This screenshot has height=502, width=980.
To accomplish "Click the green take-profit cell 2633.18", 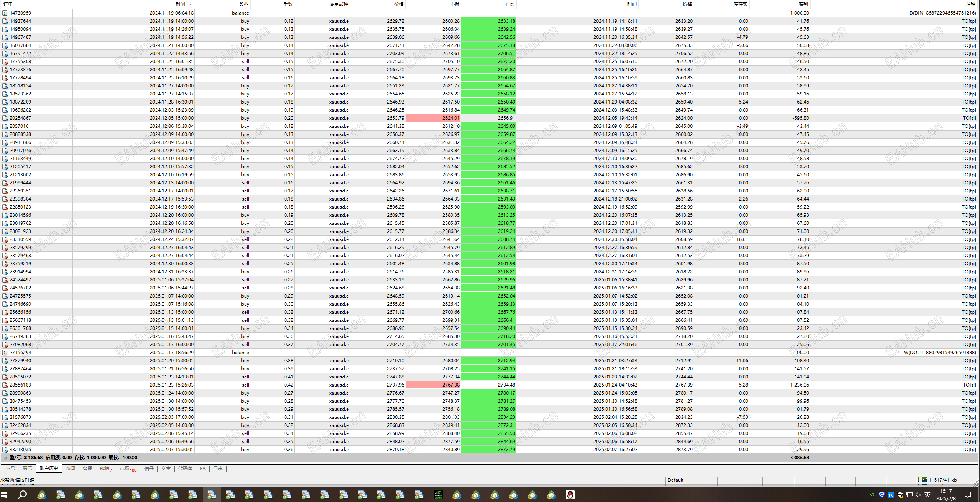I will coord(489,21).
